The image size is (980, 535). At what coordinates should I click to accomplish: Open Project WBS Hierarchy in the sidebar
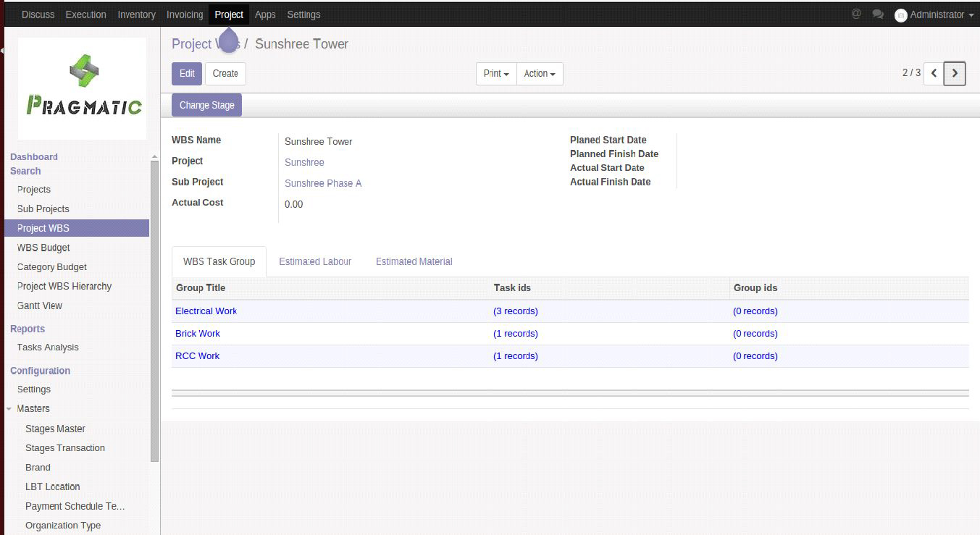64,287
